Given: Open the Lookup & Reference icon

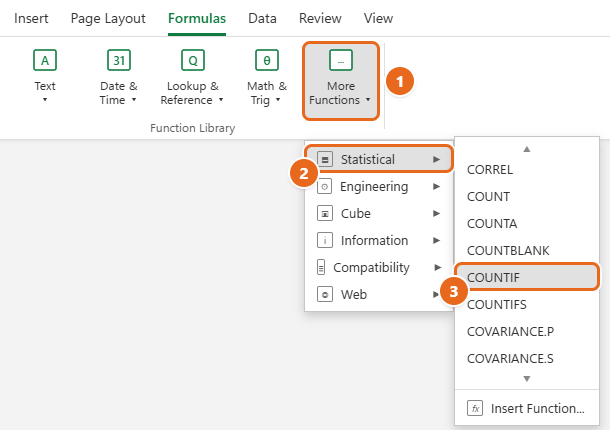Looking at the screenshot, I should [x=193, y=60].
